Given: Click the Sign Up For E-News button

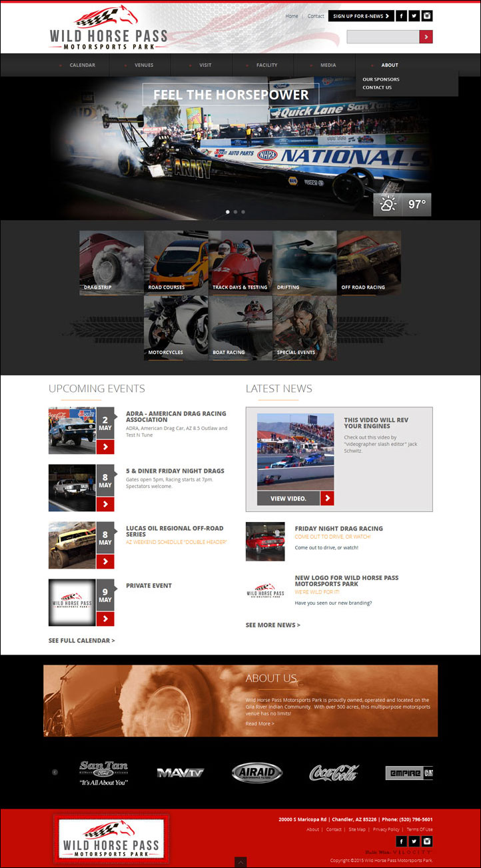Looking at the screenshot, I should tap(361, 16).
